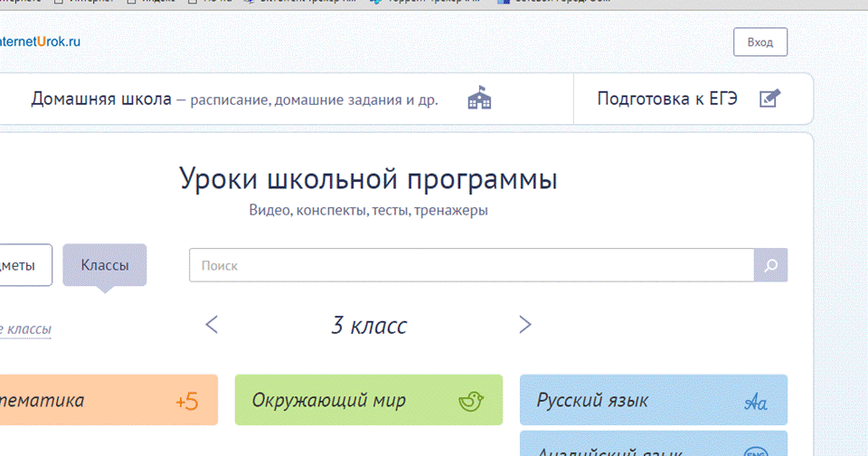The height and width of the screenshot is (456, 868).
Task: Go to next class with right arrow
Action: (x=524, y=324)
